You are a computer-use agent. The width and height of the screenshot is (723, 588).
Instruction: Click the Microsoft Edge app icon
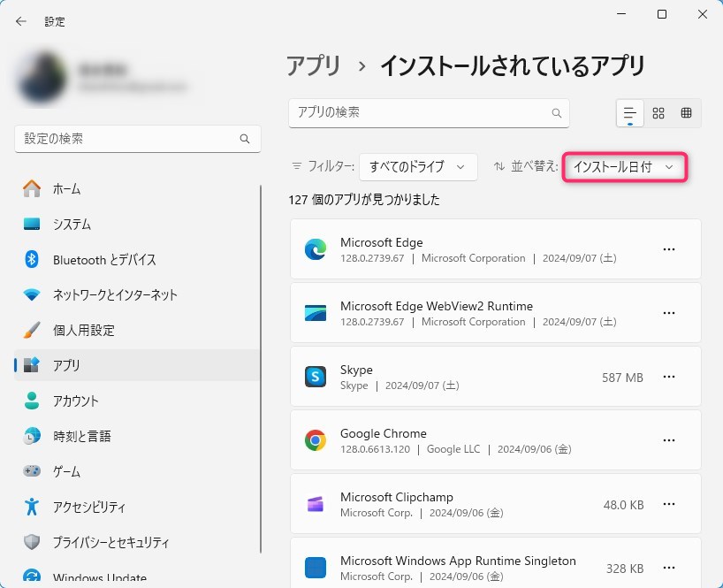tap(316, 250)
